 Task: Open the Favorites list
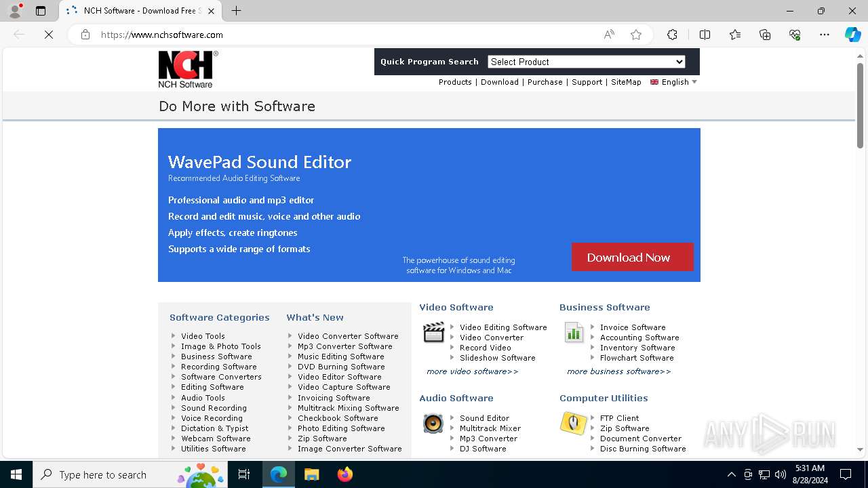coord(735,35)
